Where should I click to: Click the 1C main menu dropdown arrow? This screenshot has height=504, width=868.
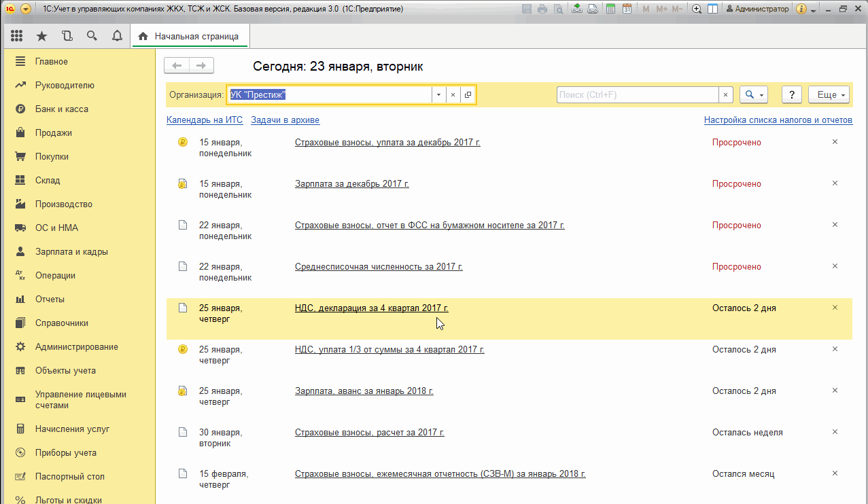[26, 9]
